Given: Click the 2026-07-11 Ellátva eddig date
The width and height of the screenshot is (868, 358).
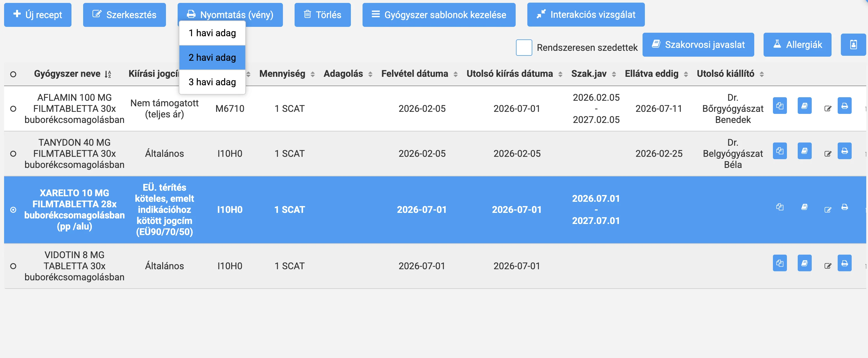Looking at the screenshot, I should point(658,109).
